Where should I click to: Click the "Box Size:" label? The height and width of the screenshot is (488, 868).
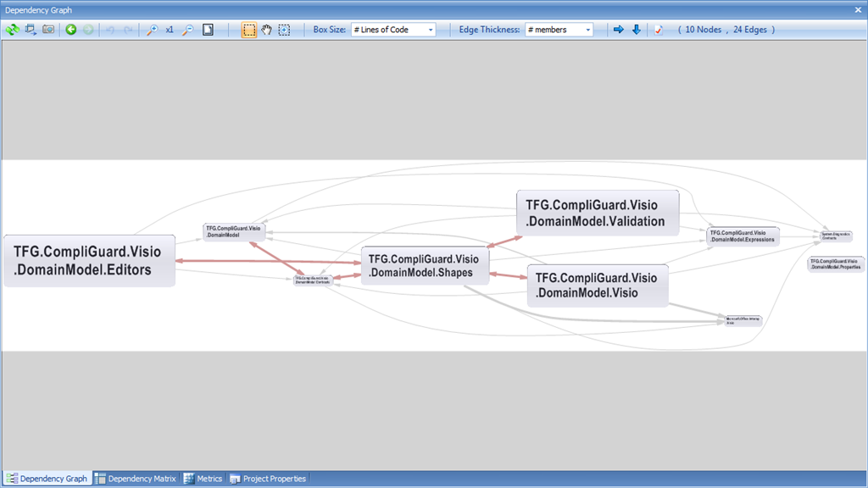[x=330, y=30]
